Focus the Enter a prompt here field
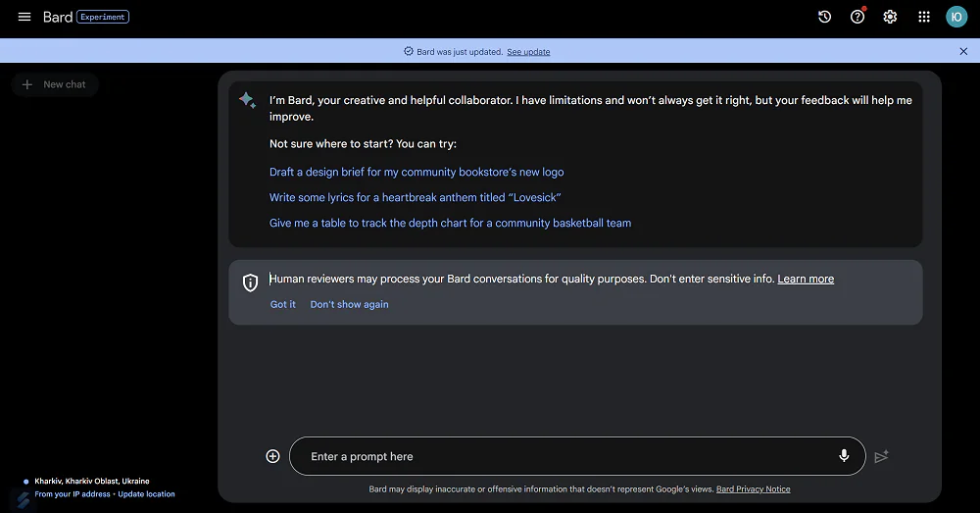Screen dimensions: 980x513 click(577, 456)
